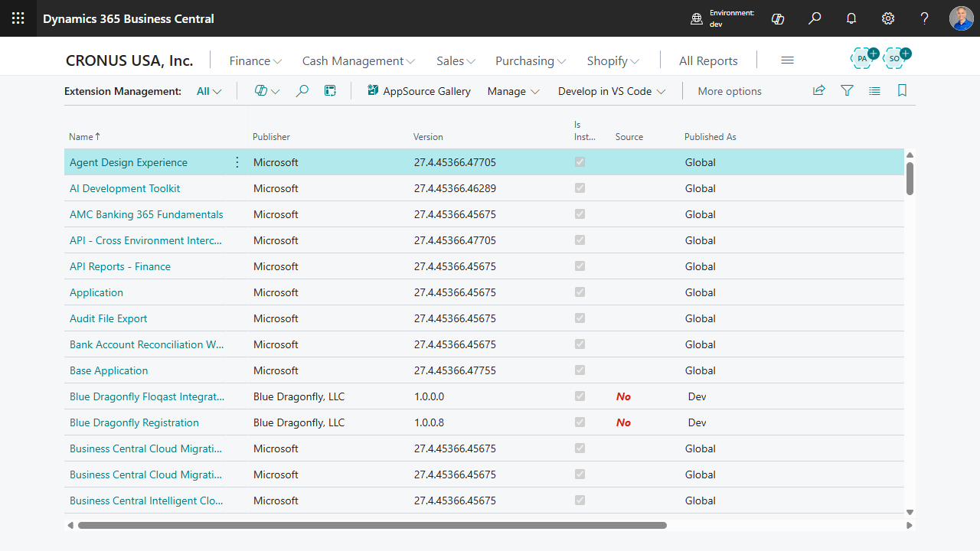Screen dimensions: 980x551
Task: Click the horizontal scrollbar thumb
Action: point(372,526)
